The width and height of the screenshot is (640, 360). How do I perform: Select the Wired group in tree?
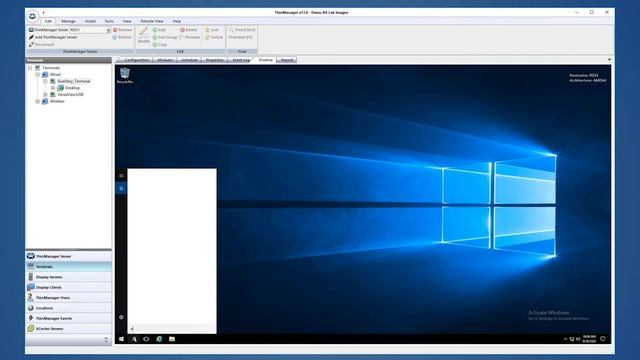pos(55,75)
